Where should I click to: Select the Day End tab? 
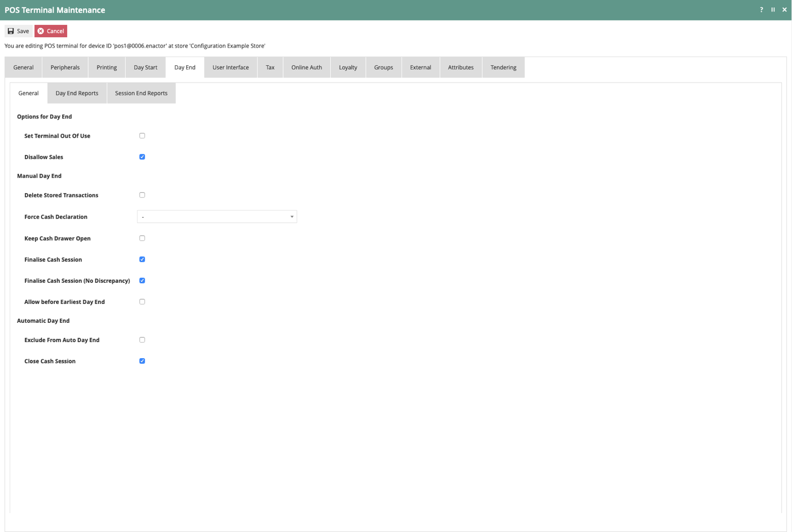tap(185, 68)
